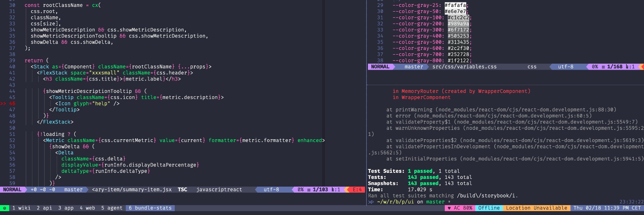The width and height of the screenshot is (644, 215).
Task: Click the #6f7172 color highlight
Action: [459, 30]
